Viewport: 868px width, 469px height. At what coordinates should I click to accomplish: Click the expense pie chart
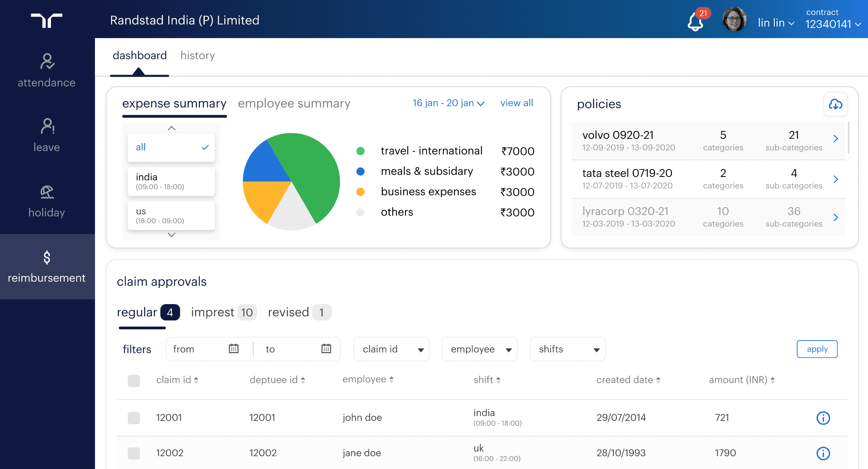pyautogui.click(x=291, y=181)
